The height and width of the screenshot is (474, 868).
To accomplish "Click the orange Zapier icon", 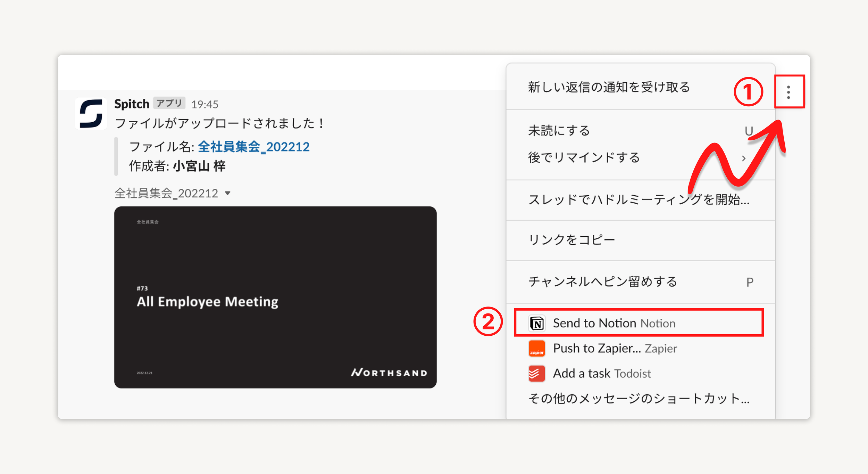I will [536, 348].
